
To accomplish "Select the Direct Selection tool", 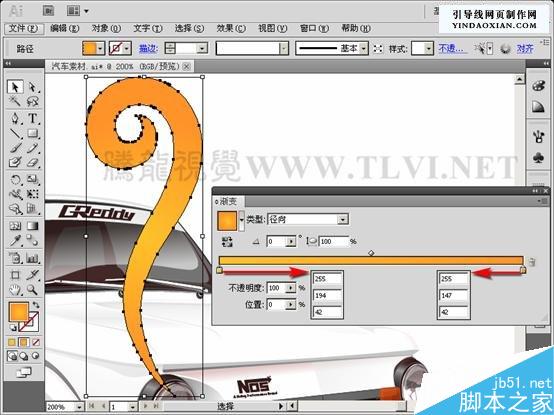I will [33, 87].
